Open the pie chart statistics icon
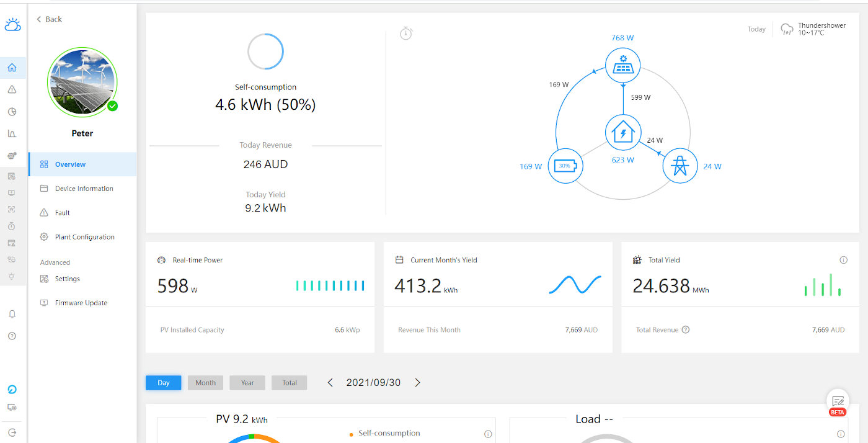Screen dimensions: 868x443 click(12, 112)
